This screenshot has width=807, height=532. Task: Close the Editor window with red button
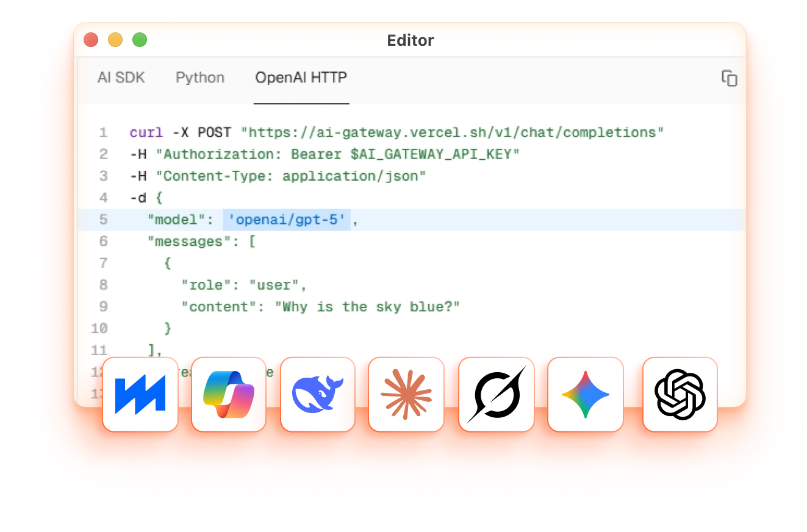click(91, 40)
